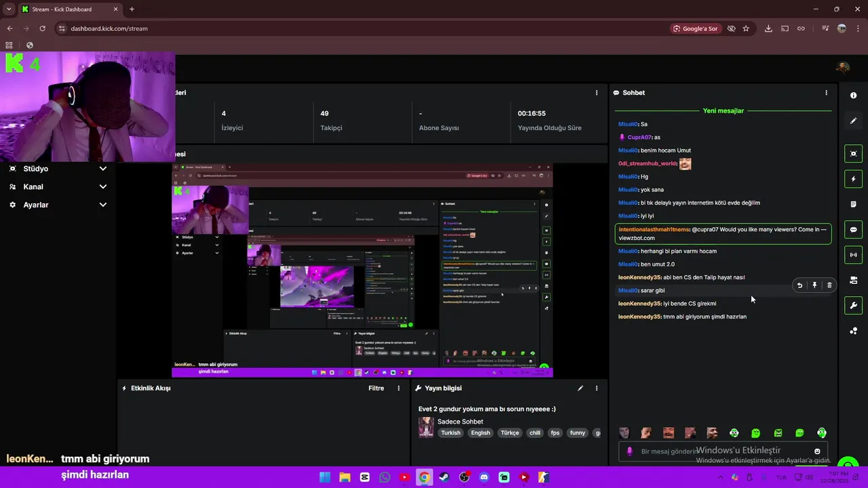Show hidden system tray icons
Viewport: 868px width, 488px height.
pyautogui.click(x=722, y=477)
